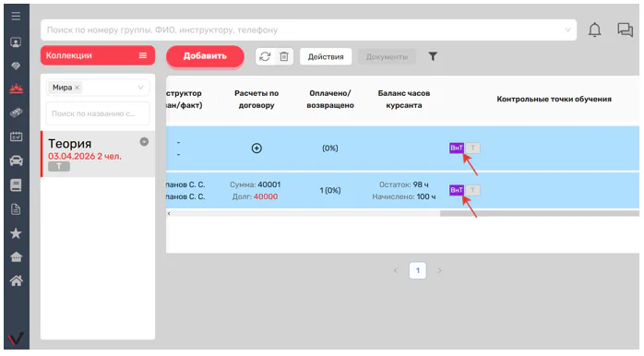This screenshot has height=356, width=644.
Task: Click the (0%) cell in first row
Action: click(x=330, y=148)
